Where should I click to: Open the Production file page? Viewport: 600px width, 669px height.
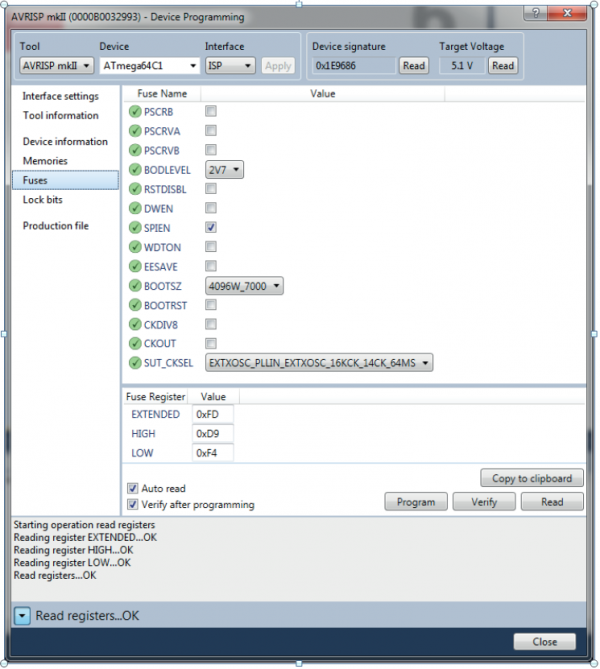(x=56, y=226)
